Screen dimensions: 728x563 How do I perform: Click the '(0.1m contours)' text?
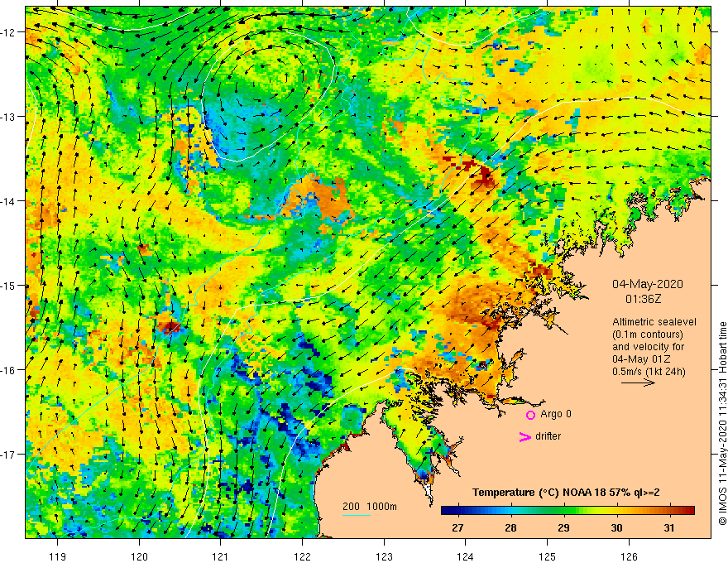pos(648,334)
